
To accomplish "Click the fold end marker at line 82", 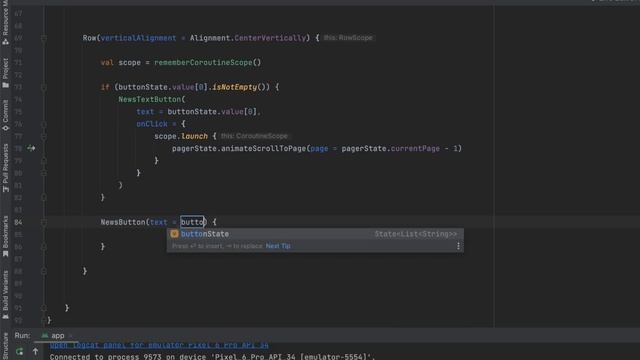I will (44, 198).
